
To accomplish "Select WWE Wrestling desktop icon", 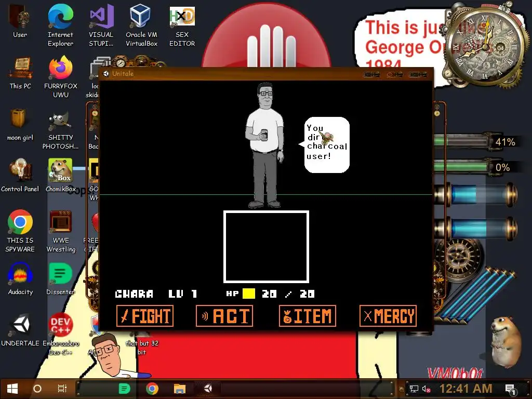I will click(x=60, y=231).
